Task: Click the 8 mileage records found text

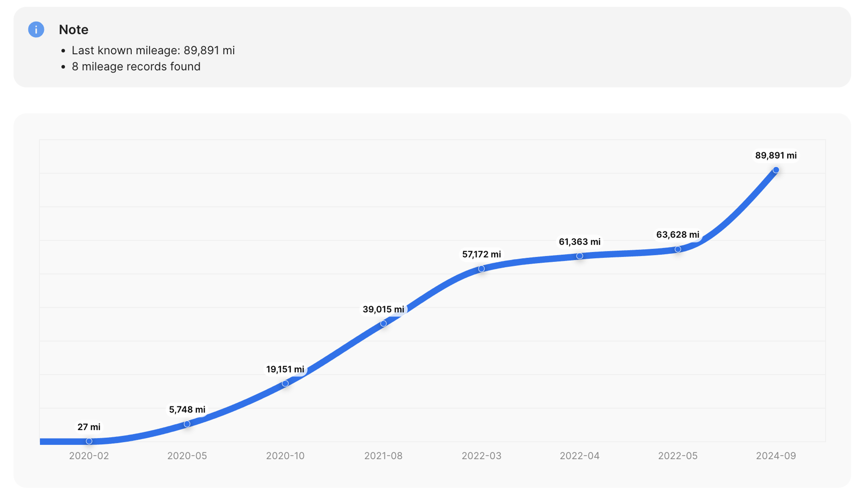Action: (136, 66)
